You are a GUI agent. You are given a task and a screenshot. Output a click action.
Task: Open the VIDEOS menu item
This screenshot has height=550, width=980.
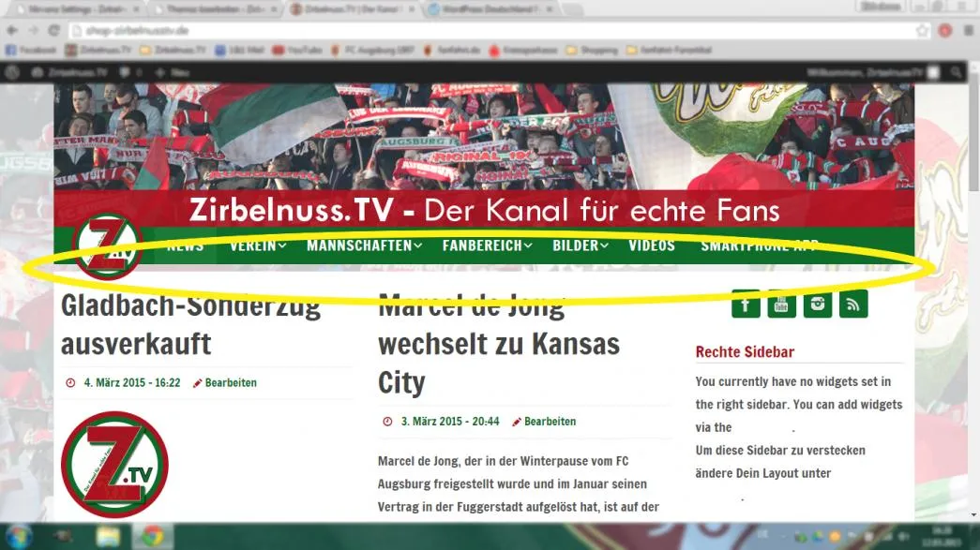[x=651, y=246]
